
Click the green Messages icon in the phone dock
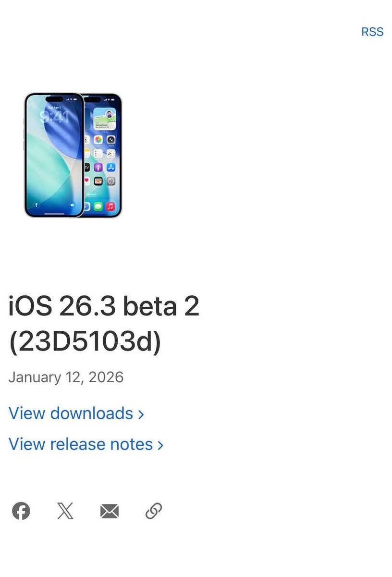[x=98, y=207]
